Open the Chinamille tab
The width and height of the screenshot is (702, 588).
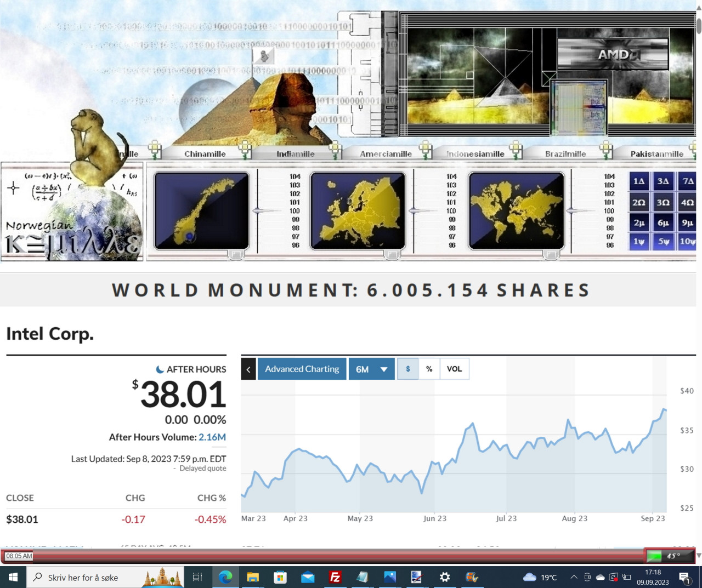(x=205, y=153)
